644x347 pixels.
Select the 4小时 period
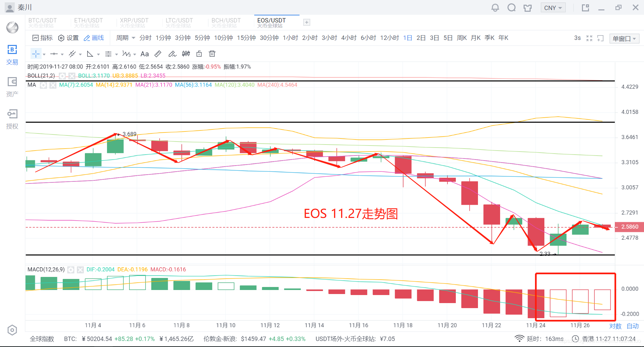point(349,38)
